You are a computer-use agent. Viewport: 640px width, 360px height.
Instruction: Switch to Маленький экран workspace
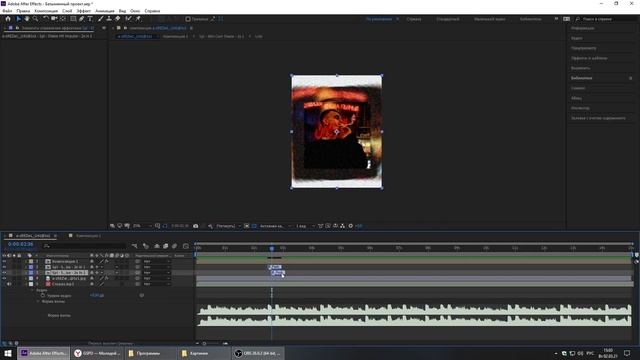(489, 19)
